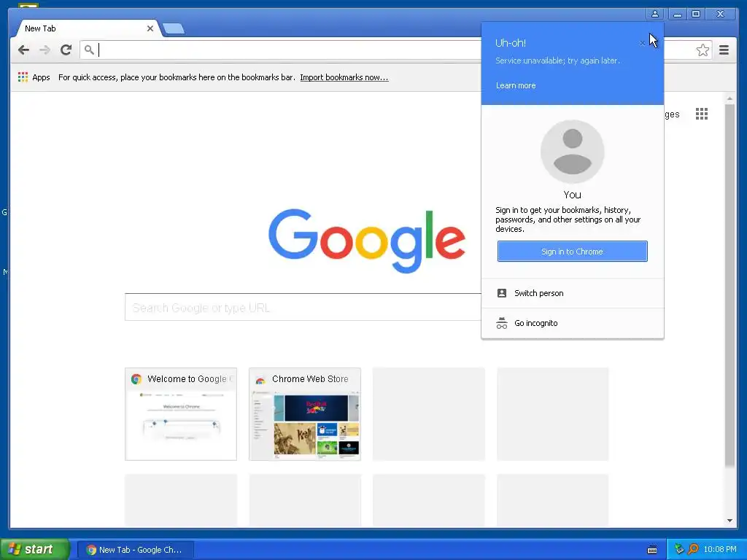
Task: Dismiss the Uh-oh error message
Action: (642, 43)
